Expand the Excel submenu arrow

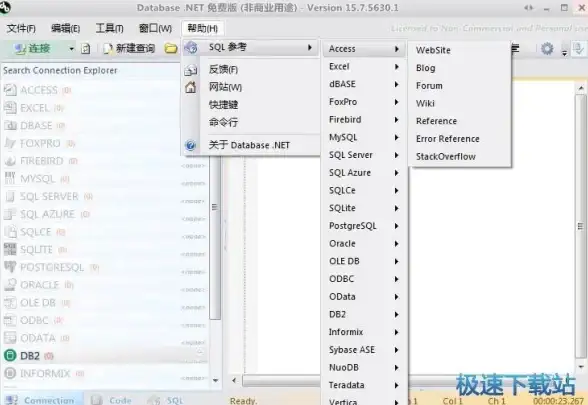coord(396,67)
